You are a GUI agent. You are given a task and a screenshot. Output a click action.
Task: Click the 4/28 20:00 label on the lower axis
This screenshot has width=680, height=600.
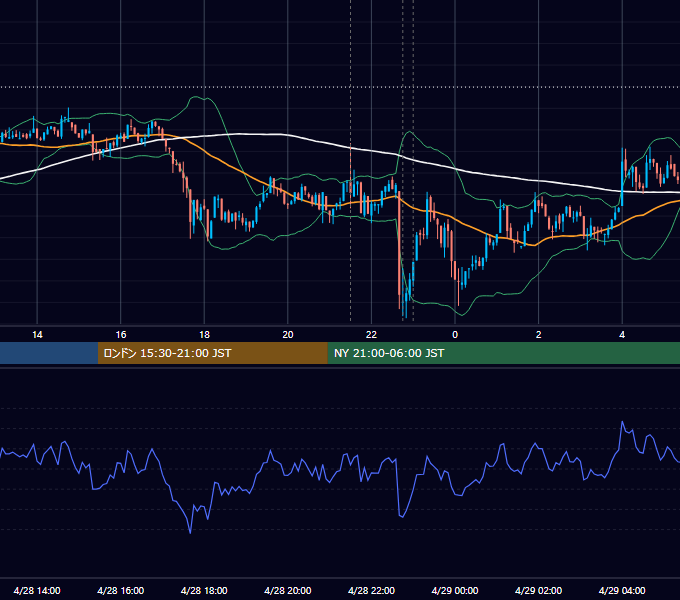(x=288, y=590)
